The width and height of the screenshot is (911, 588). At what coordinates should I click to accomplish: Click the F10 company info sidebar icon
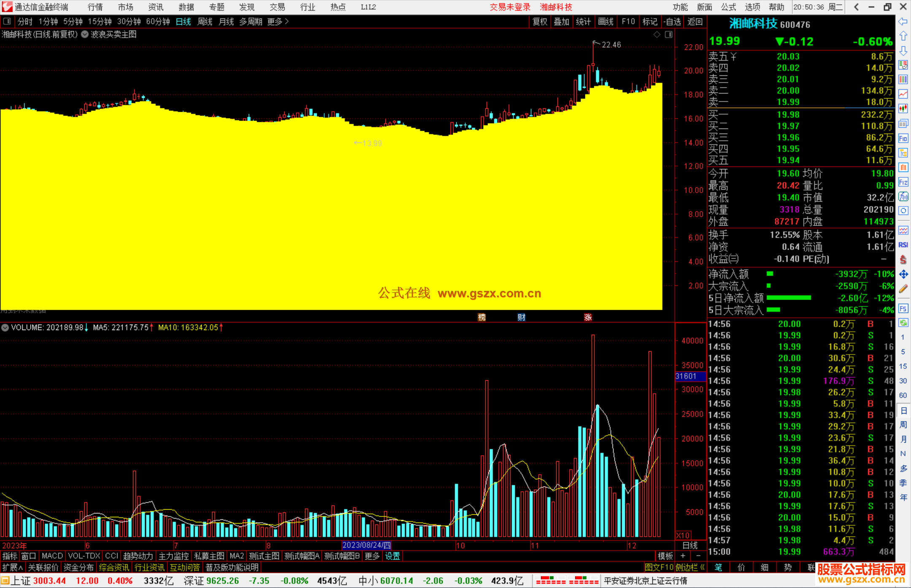(x=903, y=138)
